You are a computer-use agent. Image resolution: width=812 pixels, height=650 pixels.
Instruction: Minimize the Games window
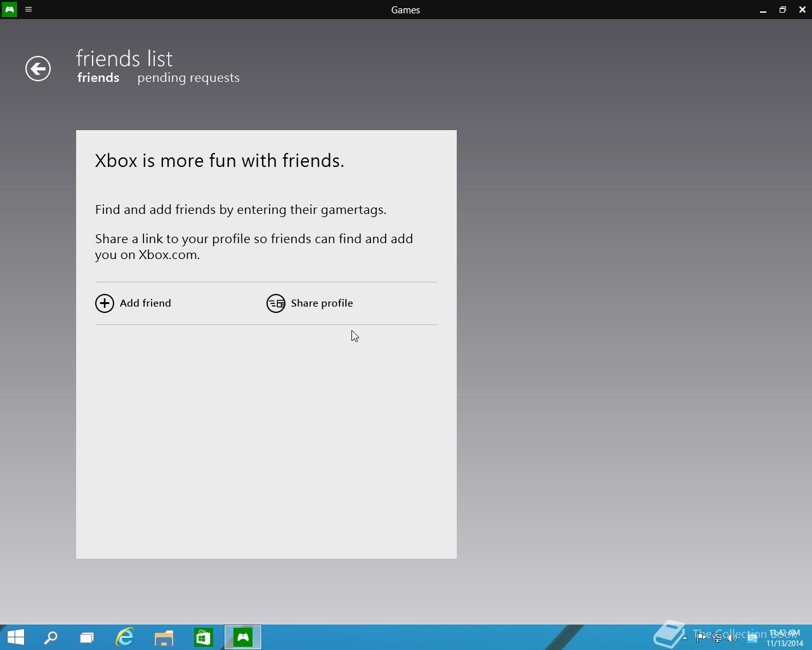[x=763, y=10]
